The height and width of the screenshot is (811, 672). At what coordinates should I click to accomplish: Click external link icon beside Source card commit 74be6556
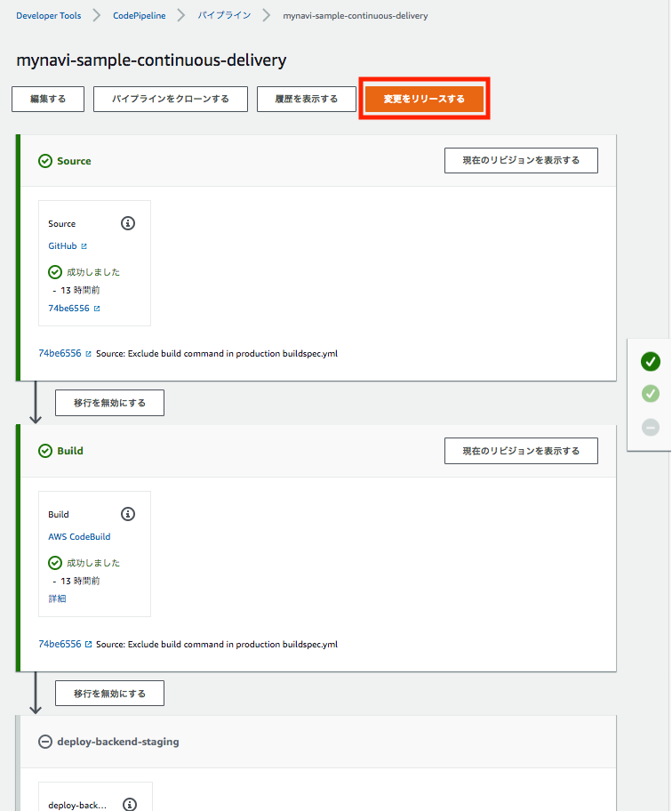pos(97,309)
